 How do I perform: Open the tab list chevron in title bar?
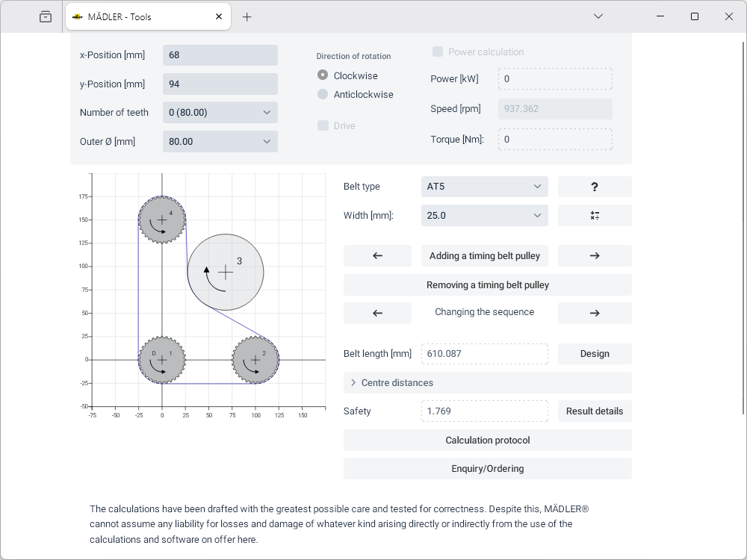pos(598,16)
